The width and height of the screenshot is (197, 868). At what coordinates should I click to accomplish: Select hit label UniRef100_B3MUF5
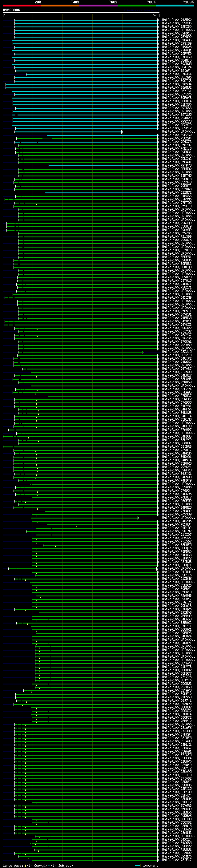click(176, 545)
